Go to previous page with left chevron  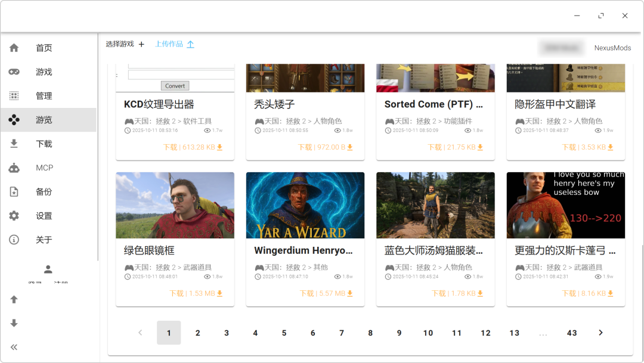coord(141,333)
